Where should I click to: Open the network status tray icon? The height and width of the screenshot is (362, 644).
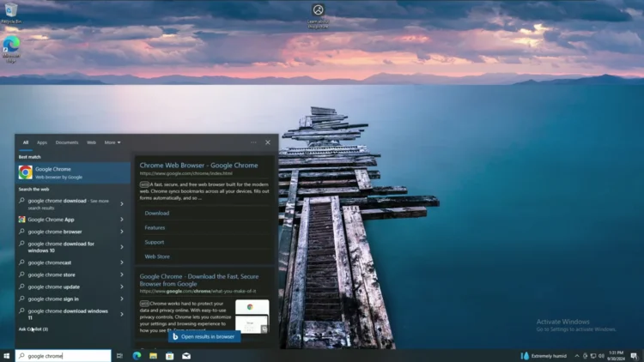tap(593, 356)
